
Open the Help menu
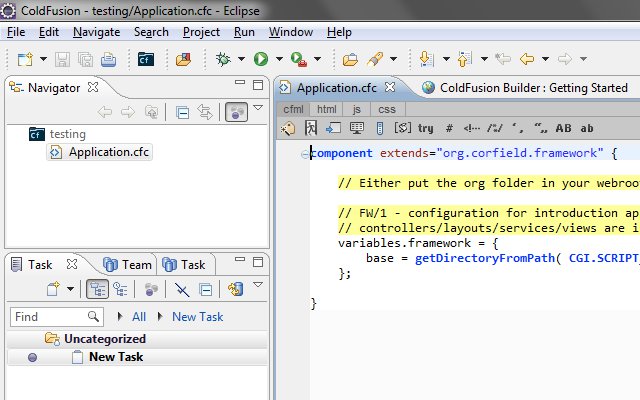(339, 32)
